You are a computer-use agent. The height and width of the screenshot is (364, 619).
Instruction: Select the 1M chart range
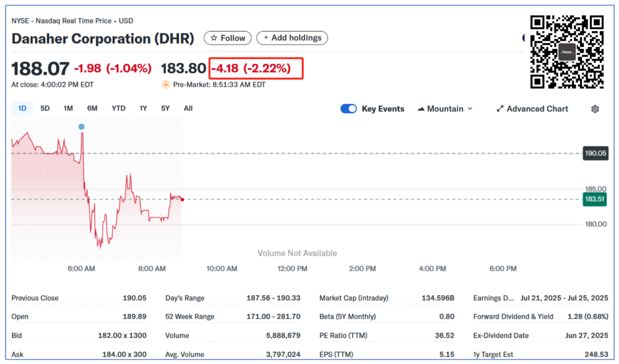click(68, 108)
